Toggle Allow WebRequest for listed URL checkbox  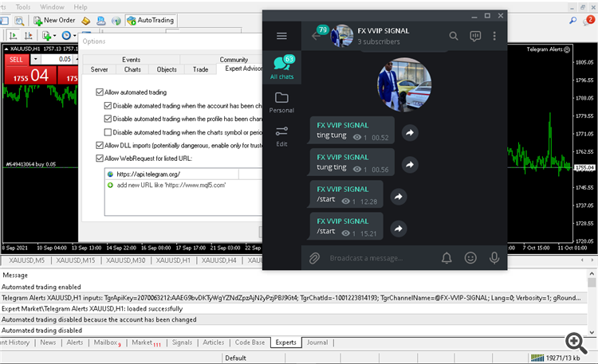100,159
